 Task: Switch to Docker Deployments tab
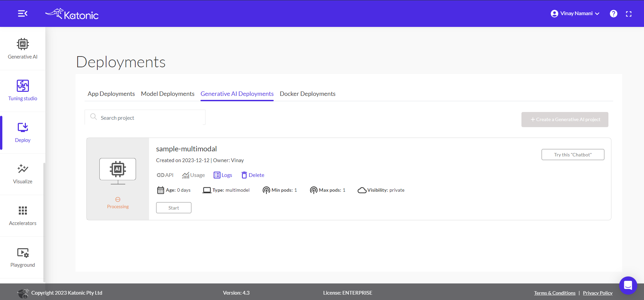(x=308, y=94)
